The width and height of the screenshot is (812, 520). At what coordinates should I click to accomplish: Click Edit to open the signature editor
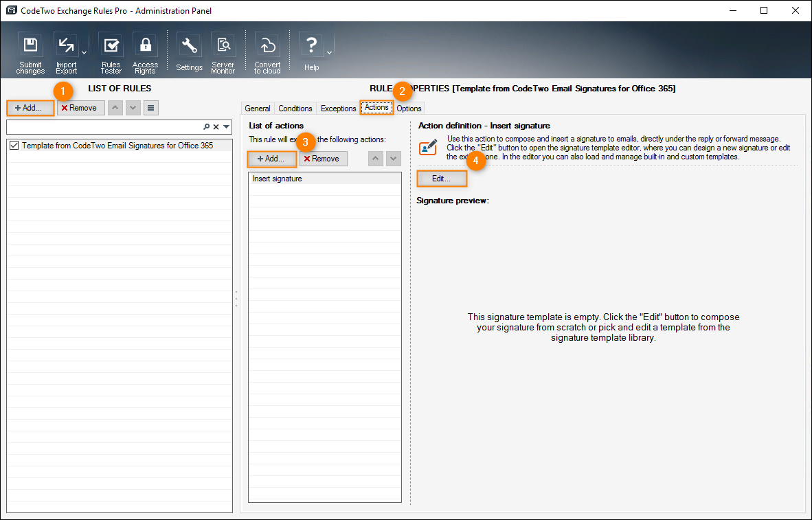[x=442, y=179]
